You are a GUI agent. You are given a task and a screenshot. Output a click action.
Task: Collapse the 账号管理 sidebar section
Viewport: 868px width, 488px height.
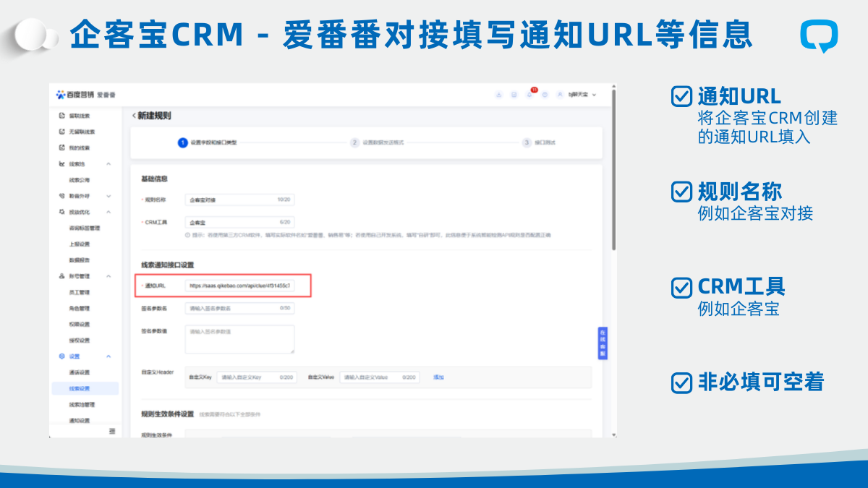pos(109,276)
